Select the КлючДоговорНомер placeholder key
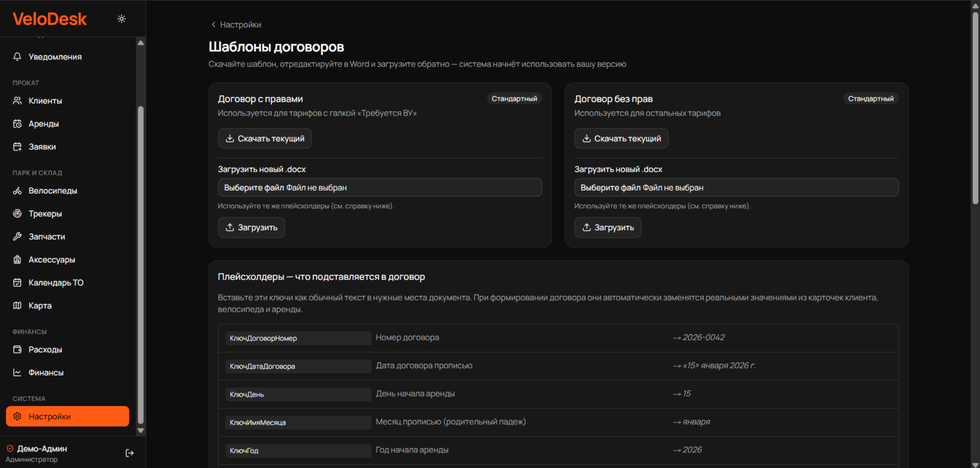The width and height of the screenshot is (980, 468). (x=298, y=338)
